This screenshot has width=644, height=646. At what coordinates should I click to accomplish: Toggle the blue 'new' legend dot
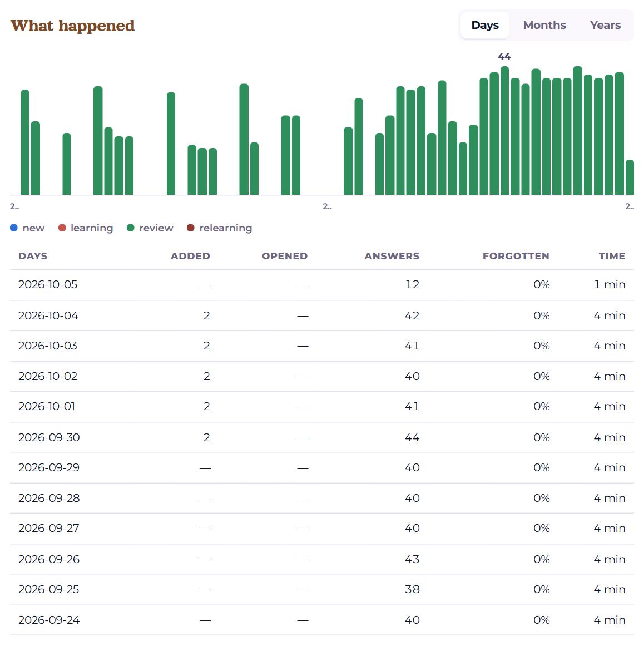[x=14, y=228]
